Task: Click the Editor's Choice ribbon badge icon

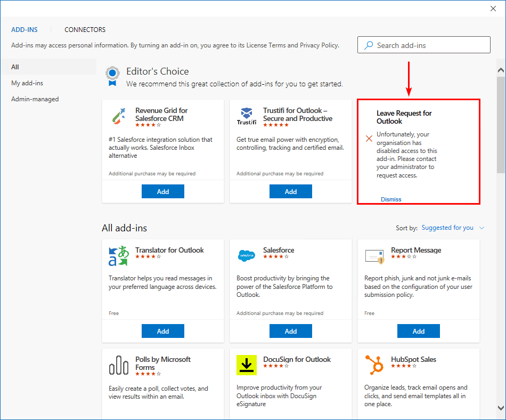Action: [x=112, y=76]
